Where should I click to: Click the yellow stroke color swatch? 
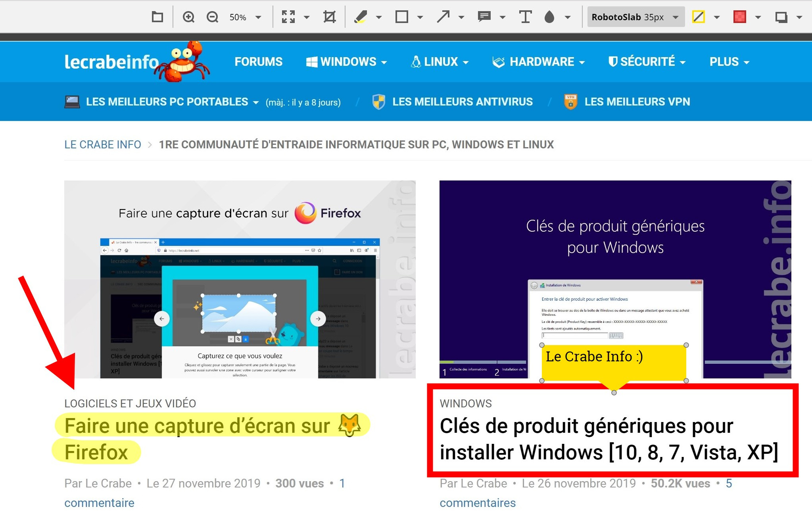tap(698, 17)
